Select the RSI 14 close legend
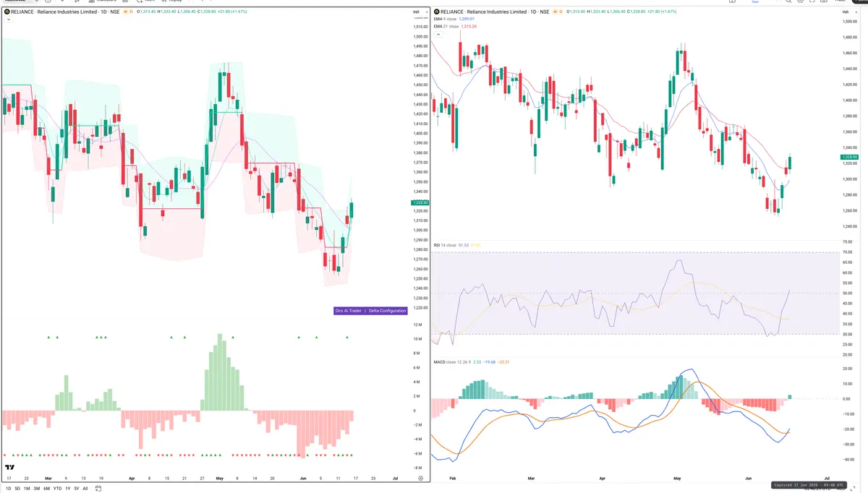The image size is (868, 493). click(445, 245)
